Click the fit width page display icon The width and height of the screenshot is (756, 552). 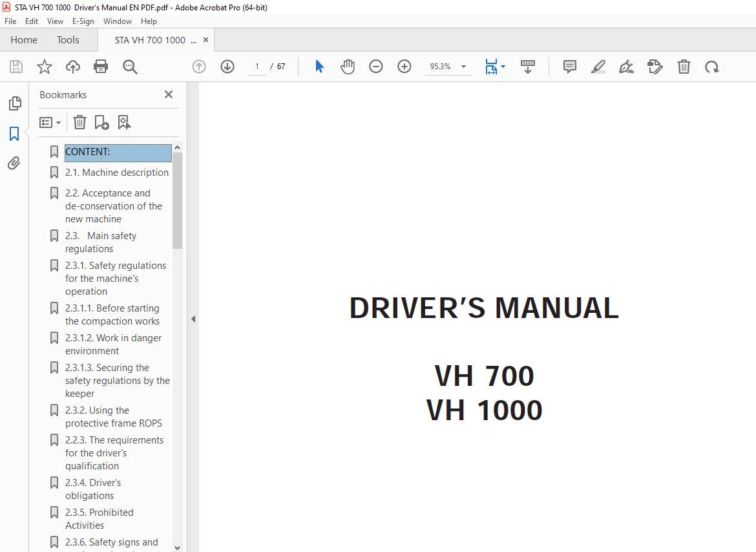pyautogui.click(x=491, y=67)
